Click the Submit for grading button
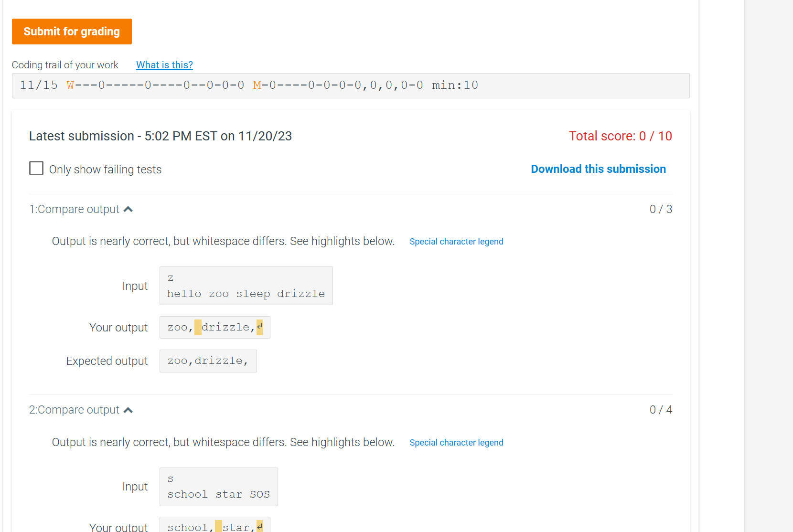793x532 pixels. coord(72,32)
